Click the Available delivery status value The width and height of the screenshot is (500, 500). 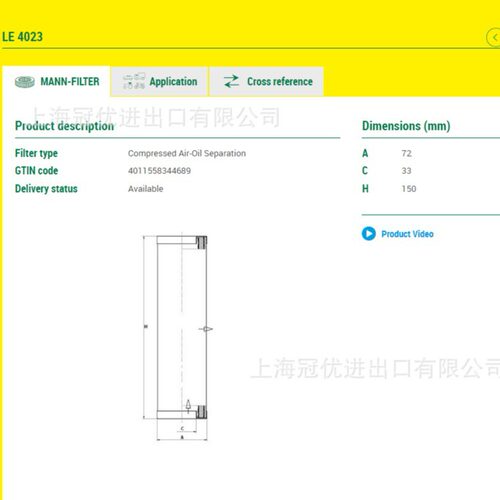tap(146, 189)
